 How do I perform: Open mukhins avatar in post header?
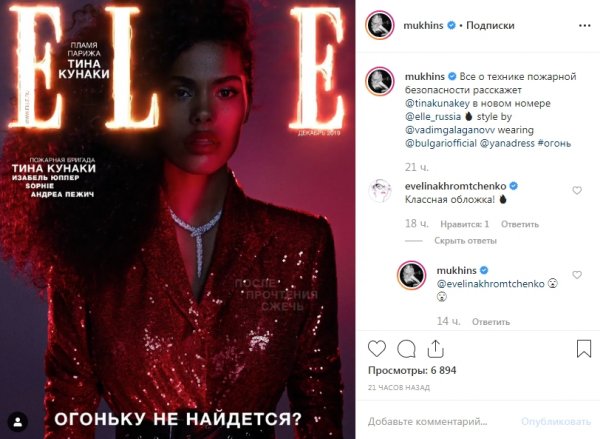pos(380,25)
